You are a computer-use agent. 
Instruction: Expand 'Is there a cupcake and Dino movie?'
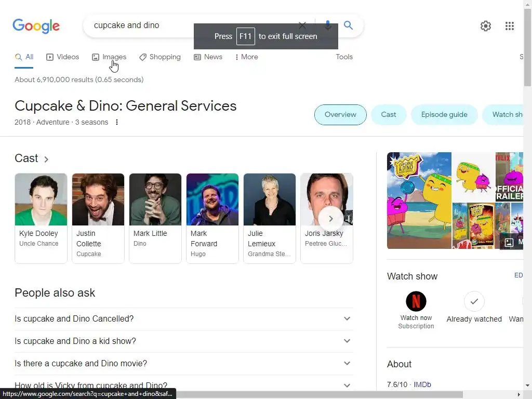(184, 364)
